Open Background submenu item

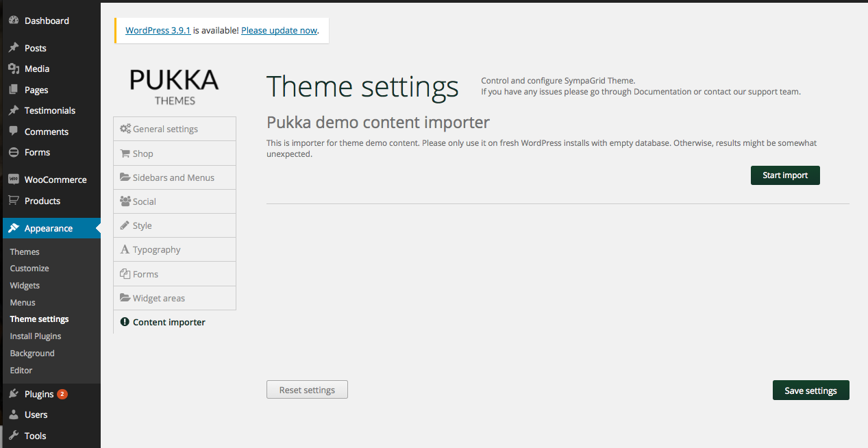pos(32,353)
